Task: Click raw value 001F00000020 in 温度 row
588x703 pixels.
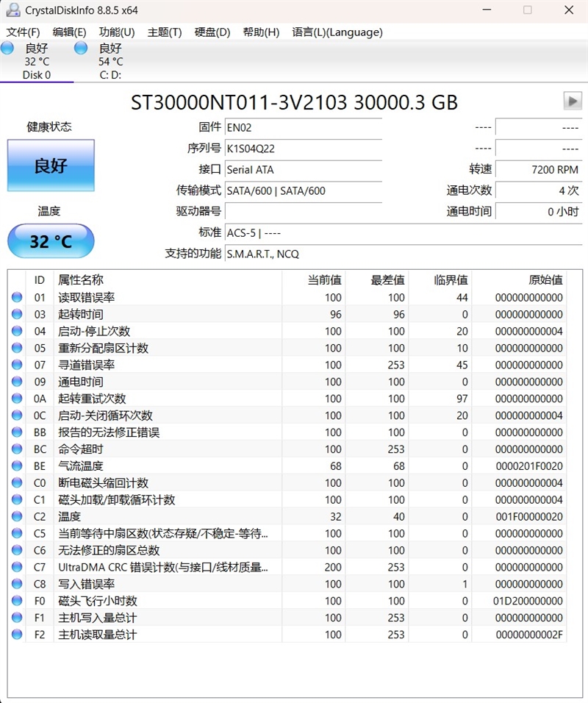Action: pos(529,517)
